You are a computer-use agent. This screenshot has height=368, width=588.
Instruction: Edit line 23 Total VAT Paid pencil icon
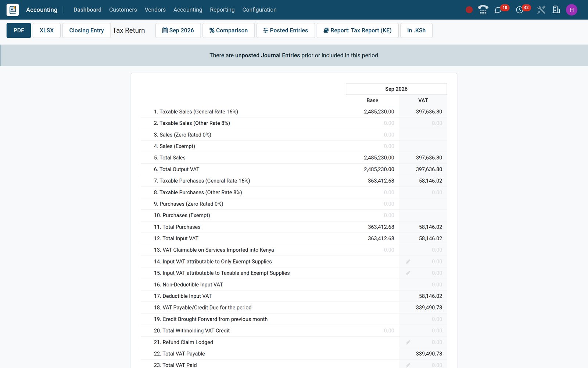click(408, 365)
